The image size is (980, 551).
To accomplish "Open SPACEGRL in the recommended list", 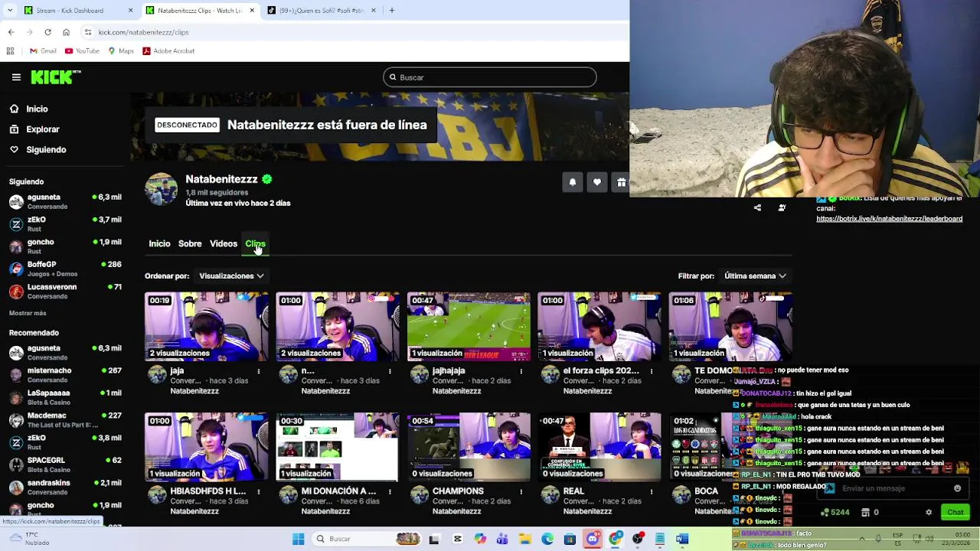I will tap(65, 465).
